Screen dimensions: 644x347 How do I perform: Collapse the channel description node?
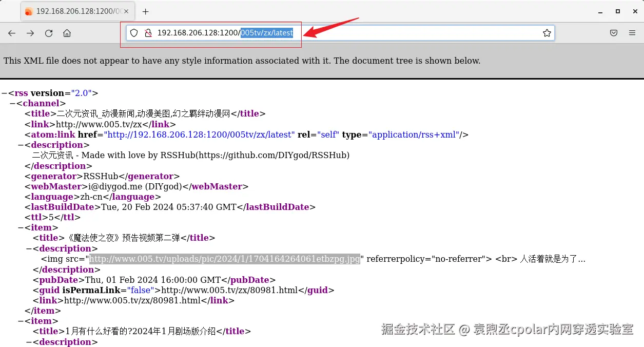click(x=21, y=145)
